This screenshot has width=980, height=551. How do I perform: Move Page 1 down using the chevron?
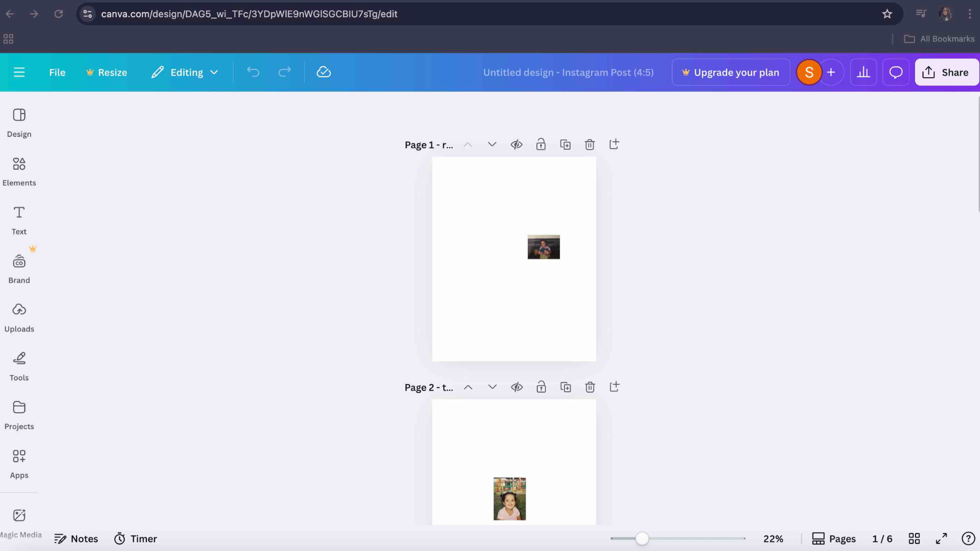point(492,144)
